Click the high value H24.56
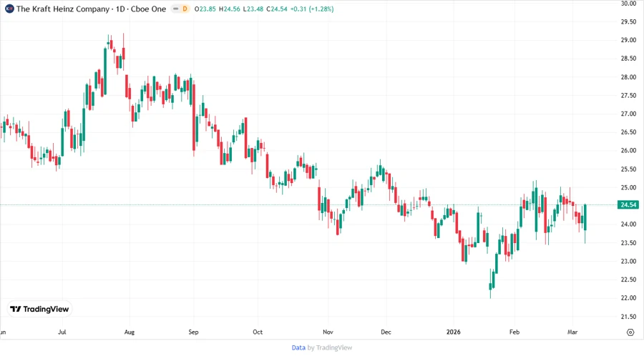 click(x=230, y=9)
